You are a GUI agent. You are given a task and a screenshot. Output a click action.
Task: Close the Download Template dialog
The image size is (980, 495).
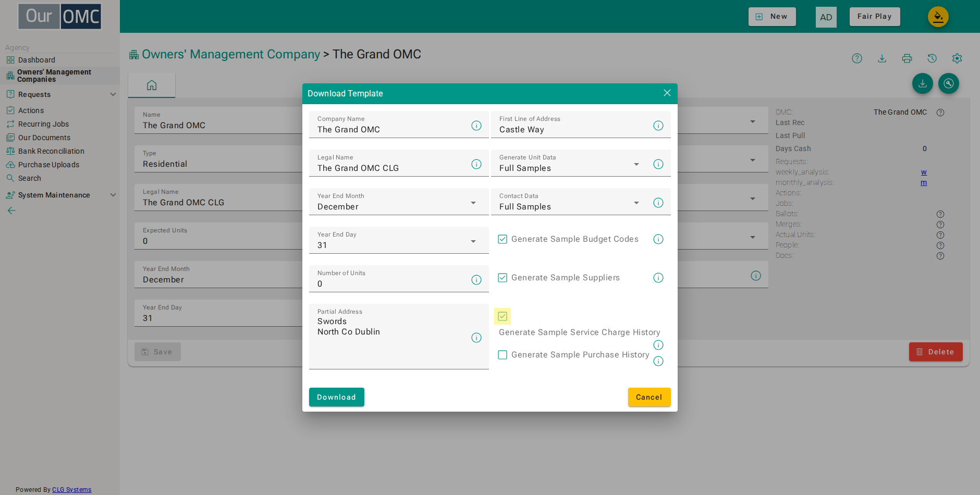pyautogui.click(x=667, y=93)
